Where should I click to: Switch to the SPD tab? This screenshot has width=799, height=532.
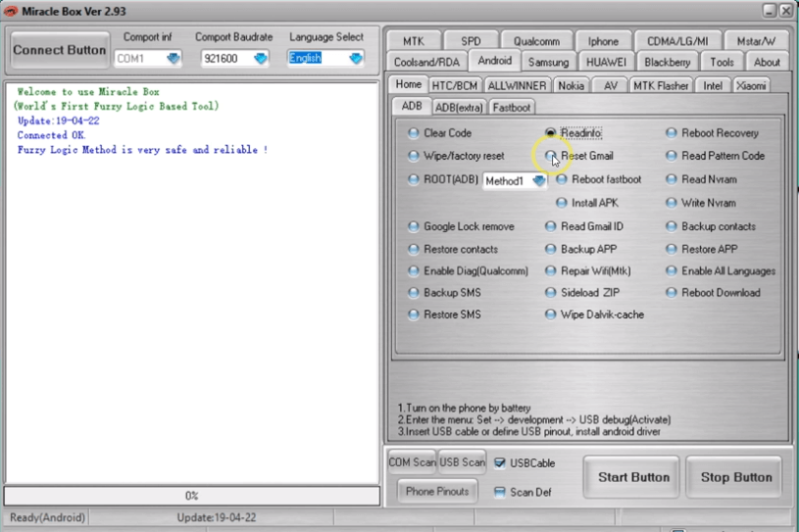point(471,41)
